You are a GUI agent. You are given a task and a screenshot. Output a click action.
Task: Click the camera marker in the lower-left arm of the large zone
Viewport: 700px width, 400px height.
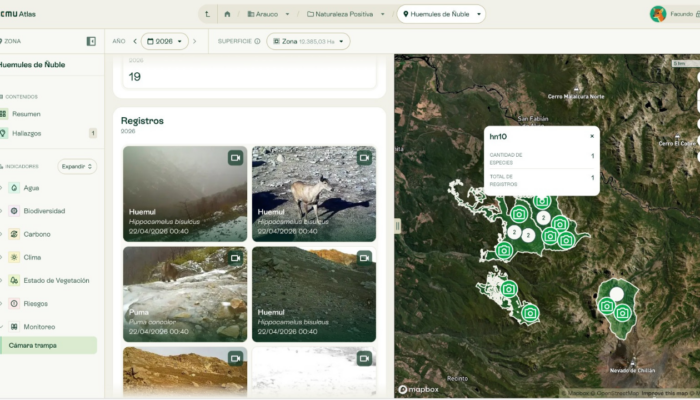click(504, 250)
